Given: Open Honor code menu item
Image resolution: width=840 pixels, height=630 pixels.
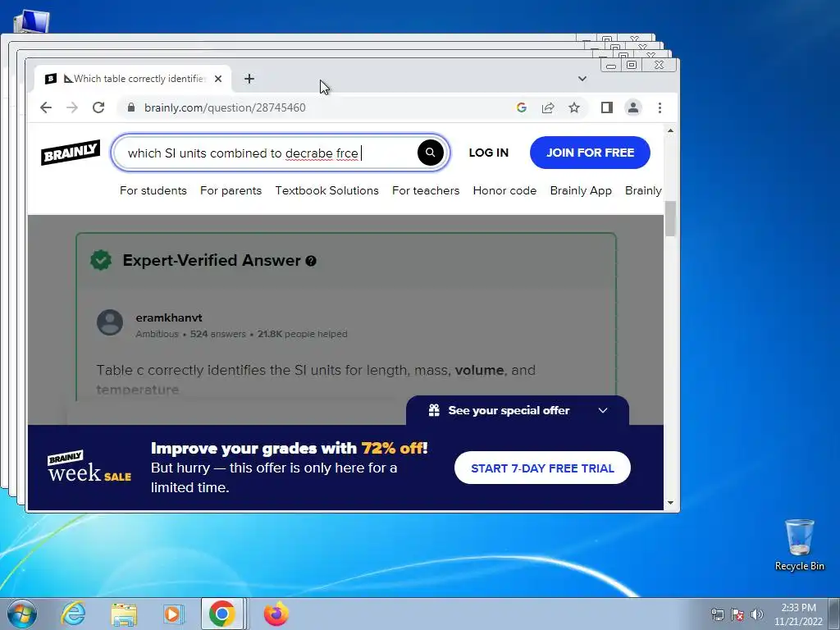Looking at the screenshot, I should coord(504,190).
